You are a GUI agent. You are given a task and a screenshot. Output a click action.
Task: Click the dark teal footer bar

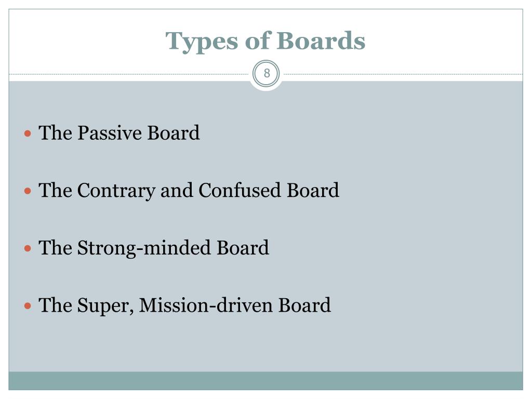click(265, 381)
